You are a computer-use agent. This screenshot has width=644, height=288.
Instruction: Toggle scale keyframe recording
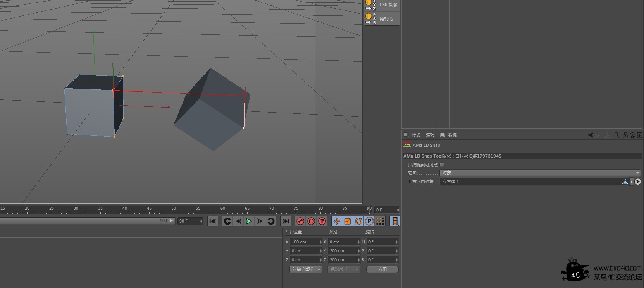(348, 221)
